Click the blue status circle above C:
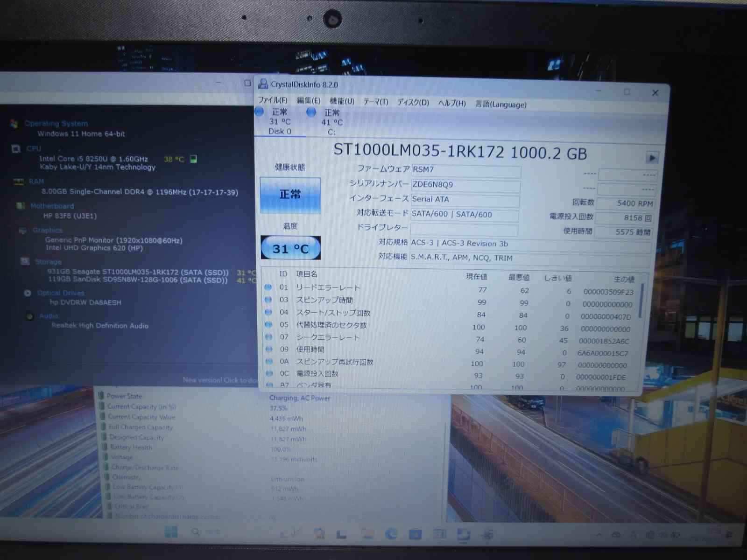This screenshot has width=747, height=560. (x=311, y=112)
